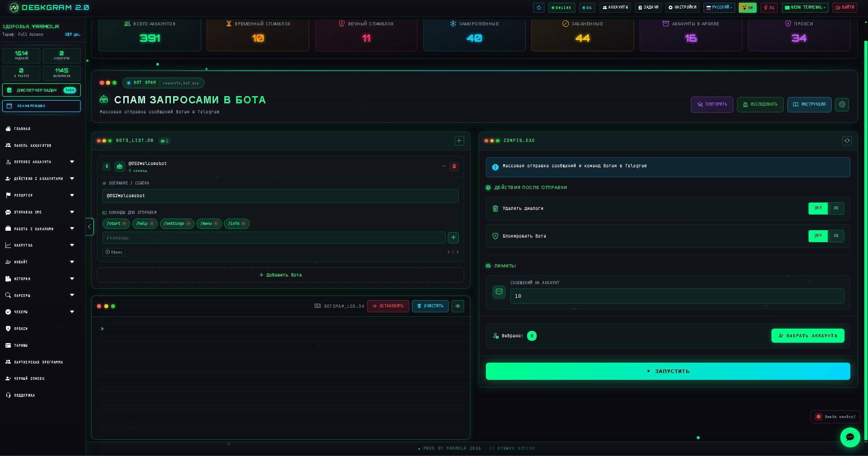
Task: Reset settings with the CONFIG.EXE refresh icon
Action: click(847, 141)
